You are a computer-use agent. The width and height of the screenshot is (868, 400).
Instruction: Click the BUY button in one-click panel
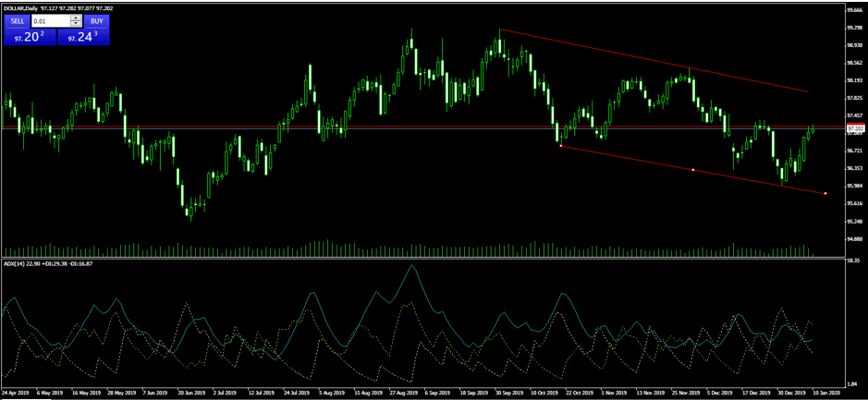[96, 20]
